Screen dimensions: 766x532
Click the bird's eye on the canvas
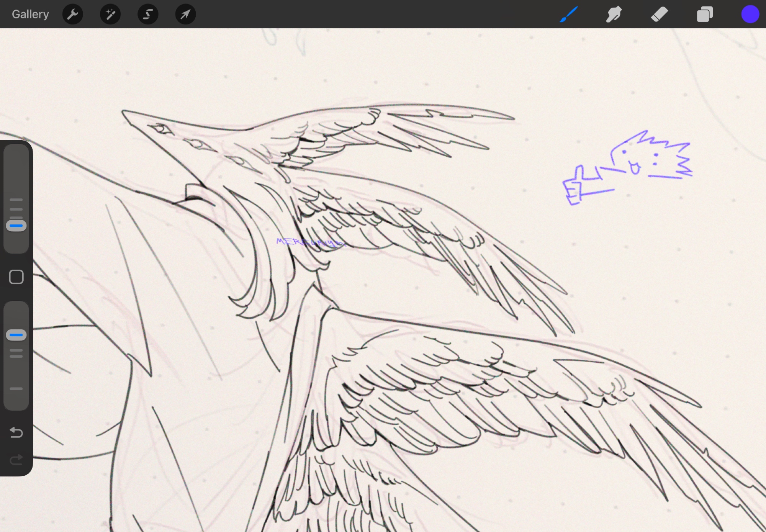click(161, 129)
